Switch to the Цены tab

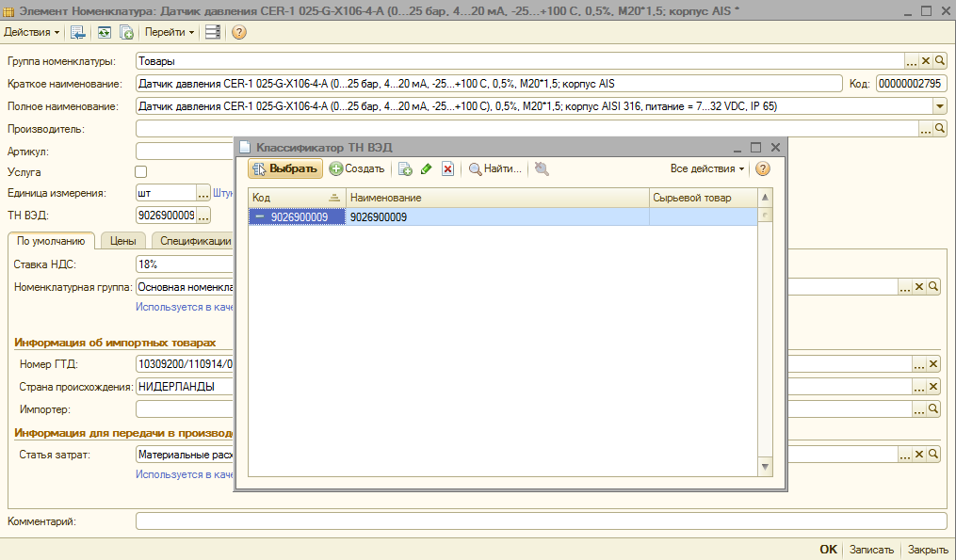coord(122,241)
